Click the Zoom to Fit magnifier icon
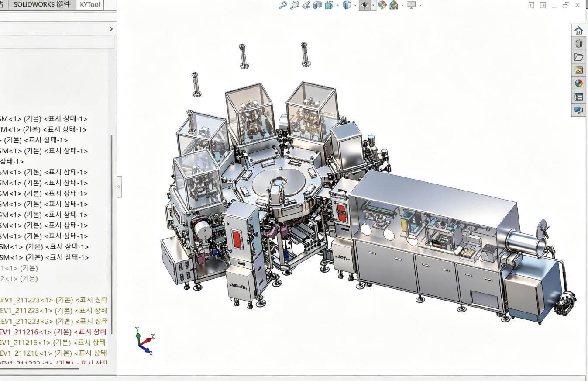588x381 pixels. tap(283, 5)
